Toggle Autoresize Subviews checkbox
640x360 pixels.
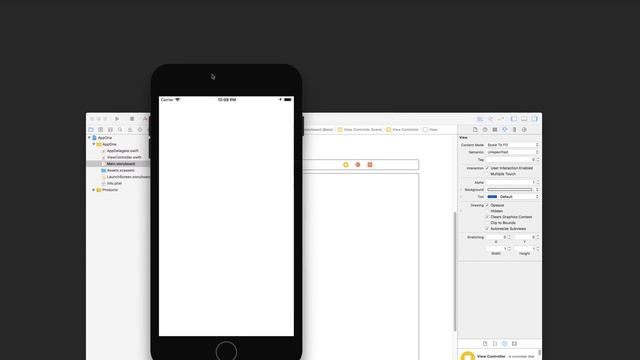[487, 229]
